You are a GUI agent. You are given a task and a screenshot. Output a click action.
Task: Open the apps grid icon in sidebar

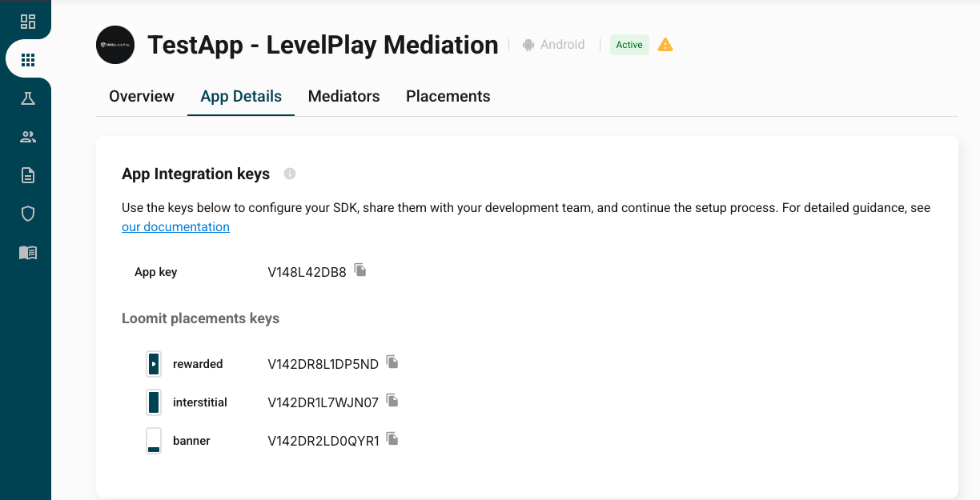(x=28, y=60)
